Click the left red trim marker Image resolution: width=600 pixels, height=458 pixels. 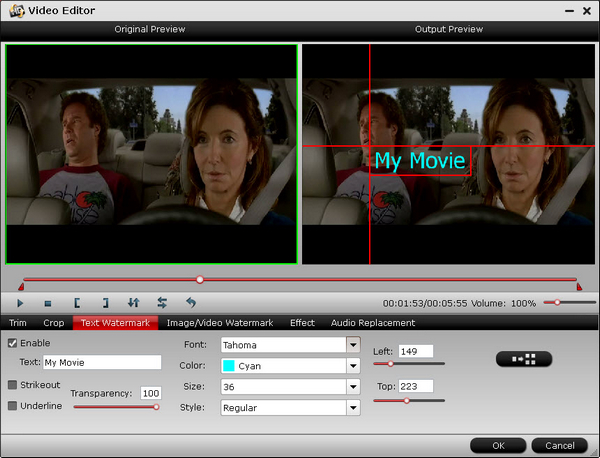click(x=21, y=287)
